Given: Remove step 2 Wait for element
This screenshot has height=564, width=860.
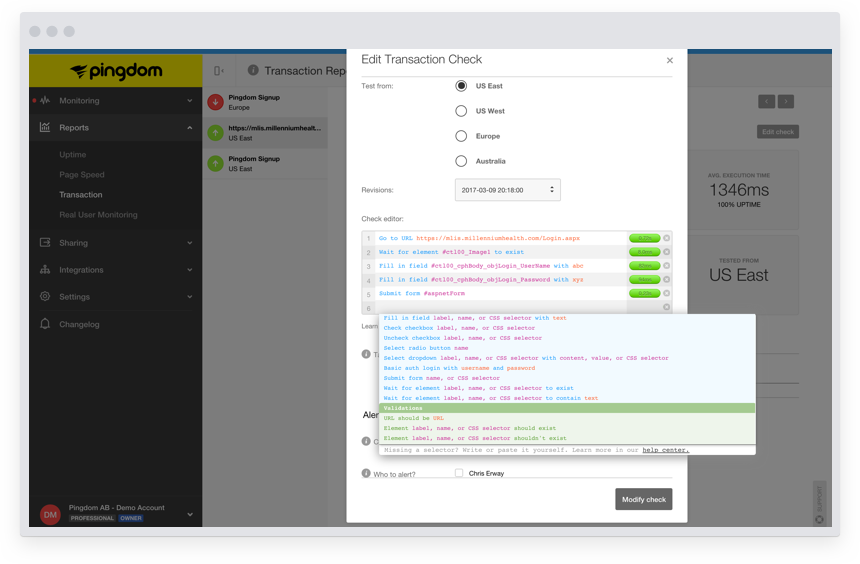Looking at the screenshot, I should (666, 252).
